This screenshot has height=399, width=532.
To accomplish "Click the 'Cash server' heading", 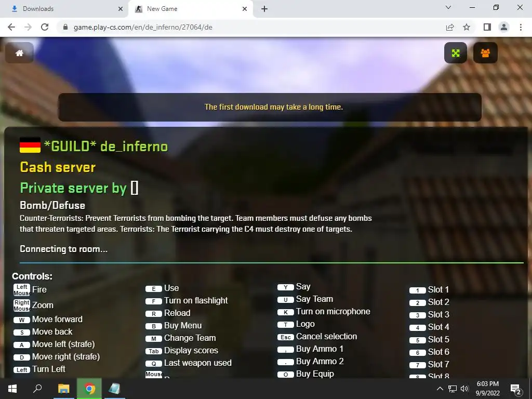I will click(x=58, y=167).
